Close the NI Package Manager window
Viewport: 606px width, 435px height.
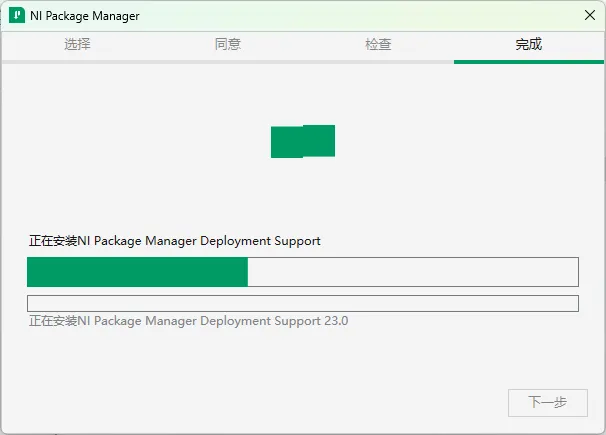[x=590, y=15]
